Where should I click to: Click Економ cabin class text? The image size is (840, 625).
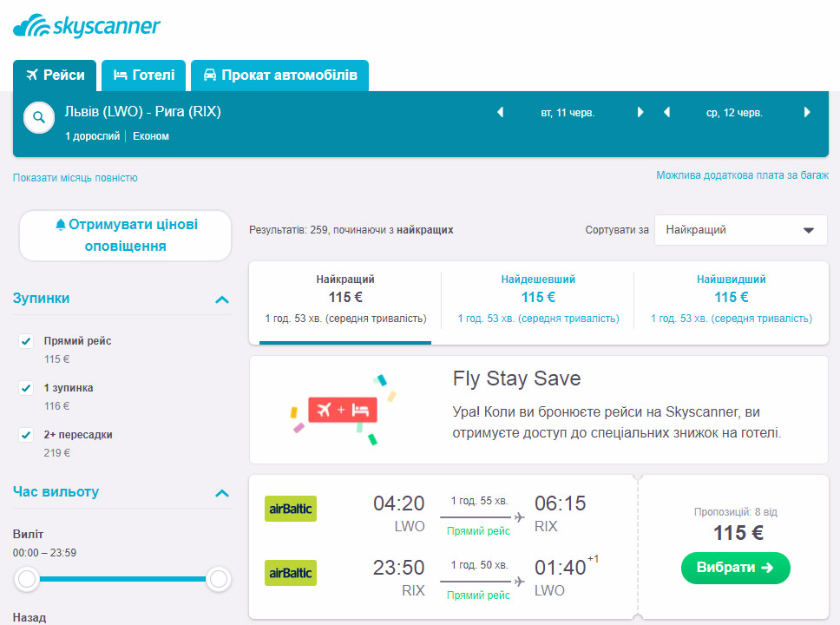(151, 136)
